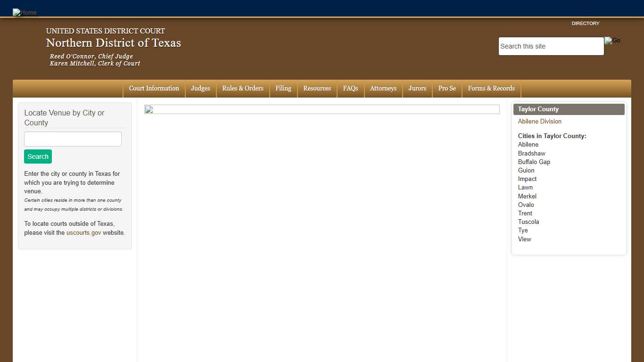This screenshot has height=362, width=644.
Task: Click the Northern District of Texas title
Action: pyautogui.click(x=113, y=43)
